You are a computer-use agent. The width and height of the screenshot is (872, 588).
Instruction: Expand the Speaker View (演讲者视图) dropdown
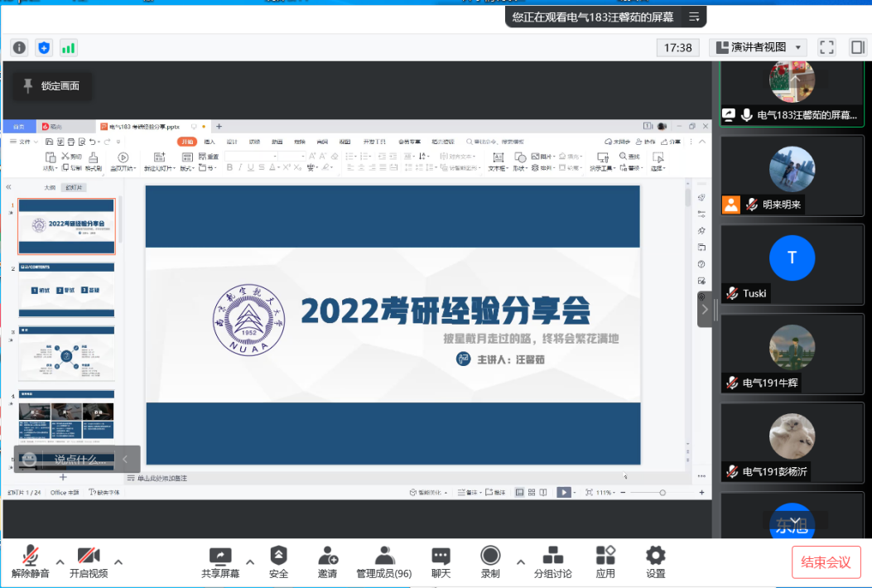798,48
